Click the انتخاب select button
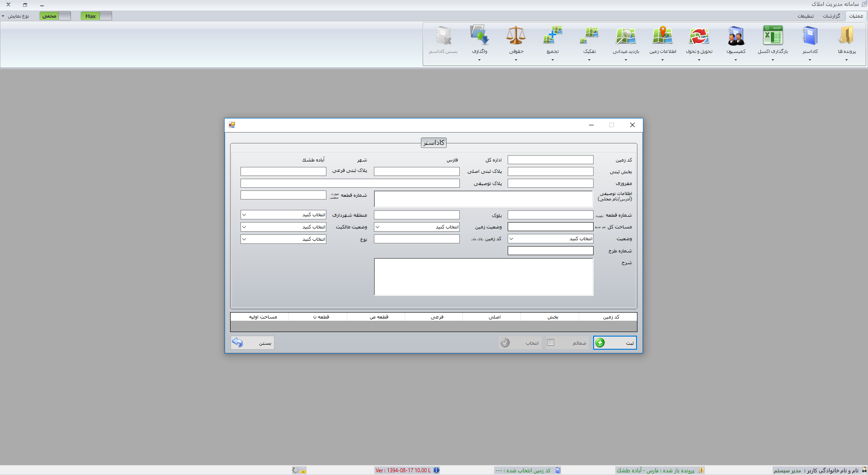The height and width of the screenshot is (475, 868). [520, 343]
